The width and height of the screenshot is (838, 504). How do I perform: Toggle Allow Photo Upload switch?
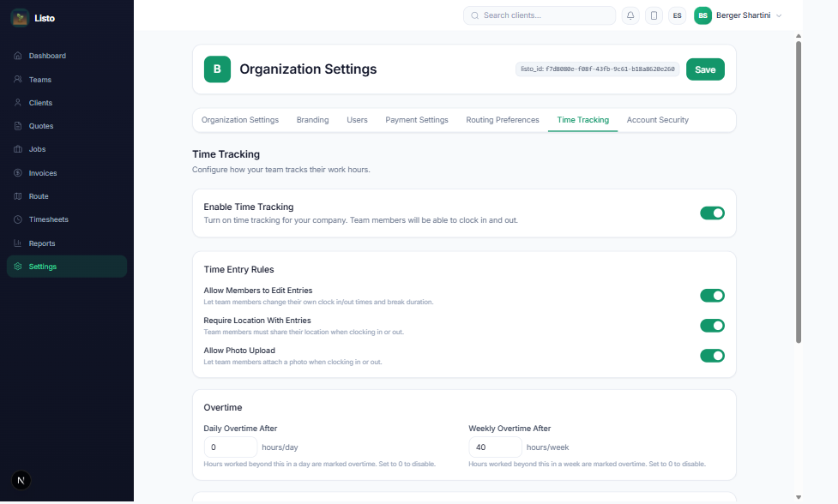[713, 356]
